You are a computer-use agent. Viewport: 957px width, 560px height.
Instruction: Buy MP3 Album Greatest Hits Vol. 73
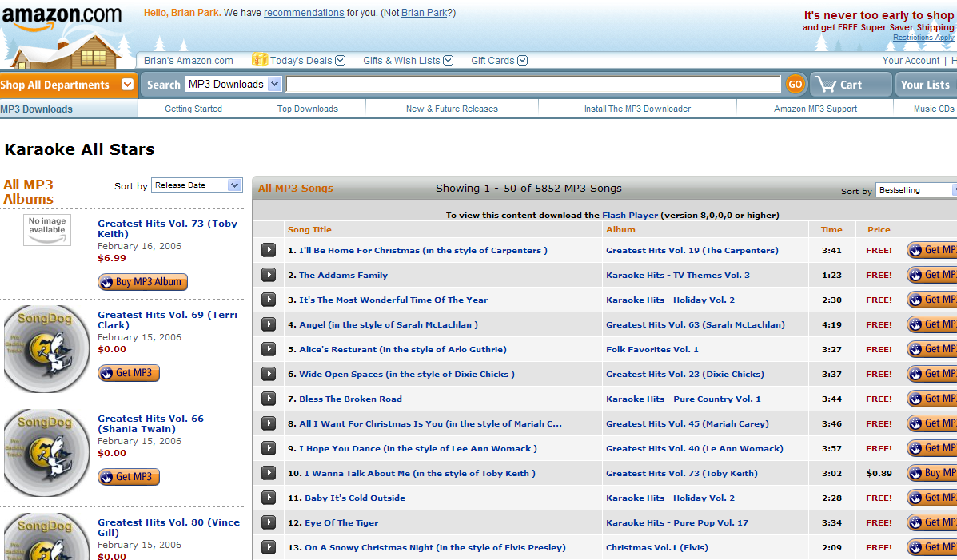(143, 282)
